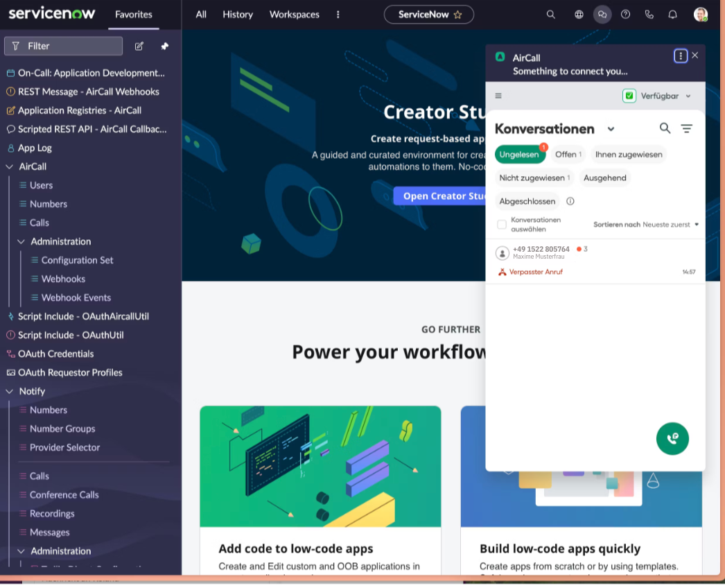The width and height of the screenshot is (725, 588).
Task: Open the History menu
Action: pyautogui.click(x=238, y=15)
